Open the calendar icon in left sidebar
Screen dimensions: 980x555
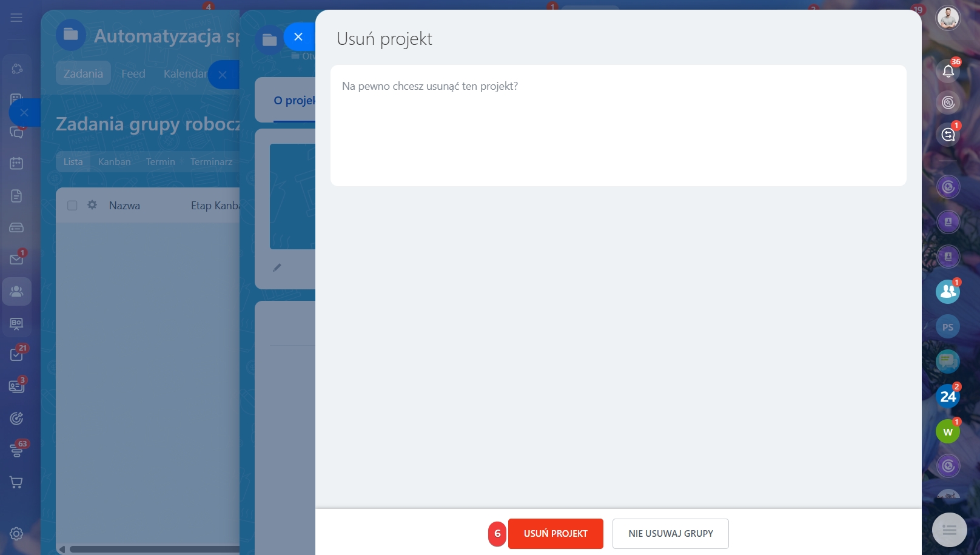(16, 163)
